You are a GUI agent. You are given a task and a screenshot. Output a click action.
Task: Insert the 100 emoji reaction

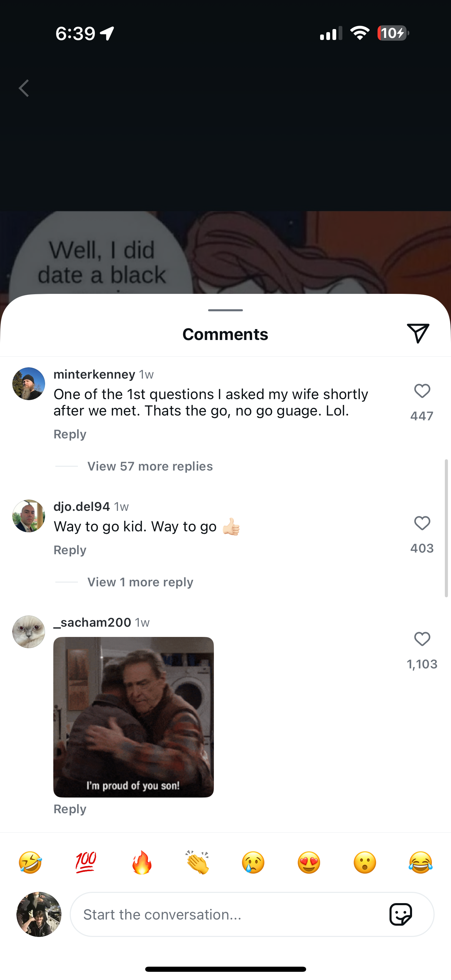pyautogui.click(x=86, y=862)
